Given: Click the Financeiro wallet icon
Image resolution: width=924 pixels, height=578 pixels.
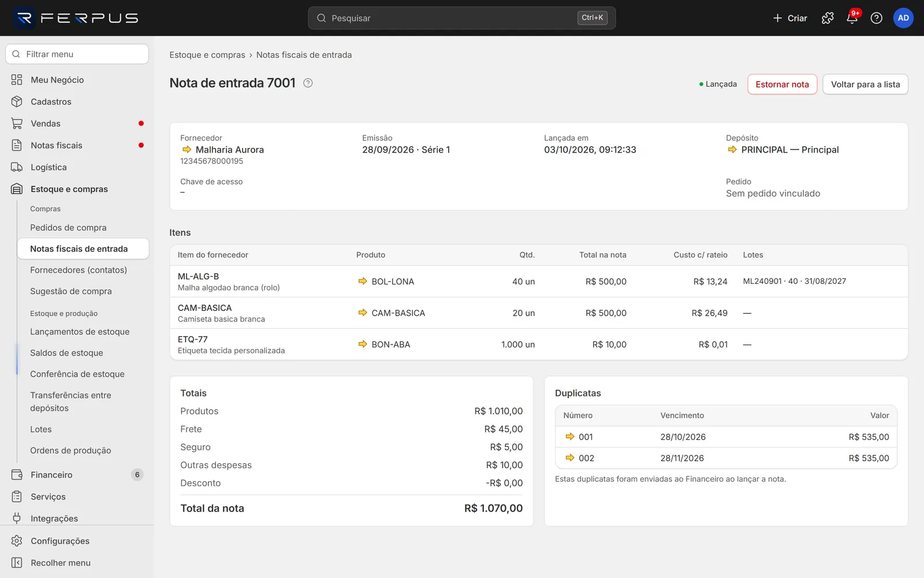Looking at the screenshot, I should [17, 475].
